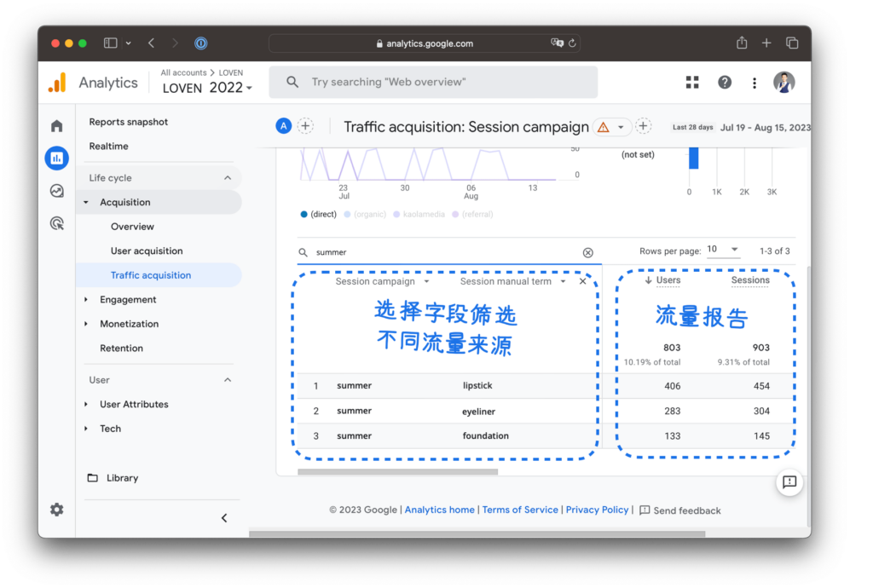
Task: Click the Safari share icon
Action: point(742,43)
